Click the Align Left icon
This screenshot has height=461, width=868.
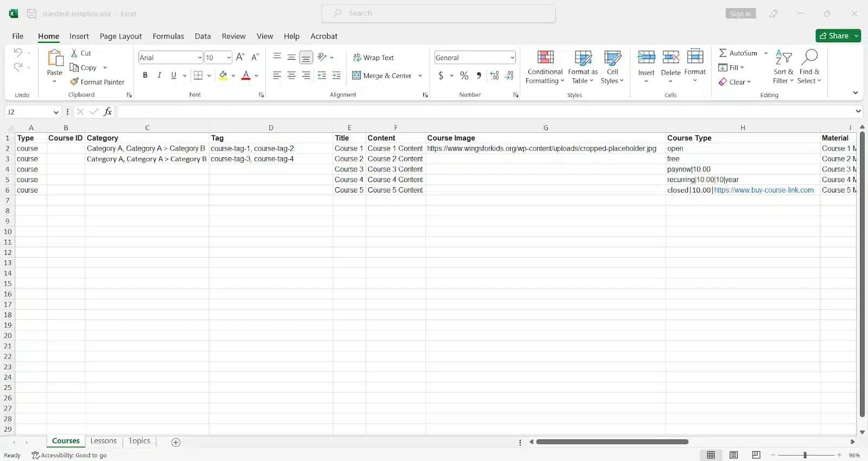tap(277, 75)
